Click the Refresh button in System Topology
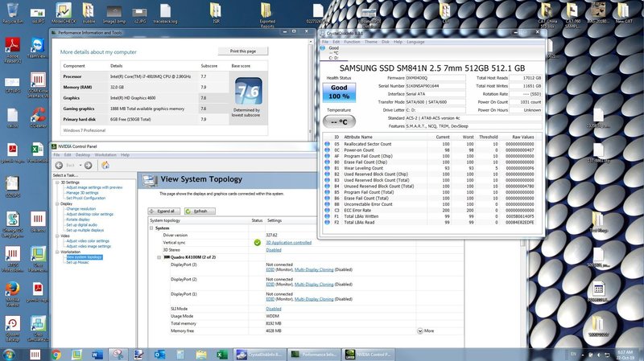Viewport: 644px width, 361px height. tap(200, 211)
